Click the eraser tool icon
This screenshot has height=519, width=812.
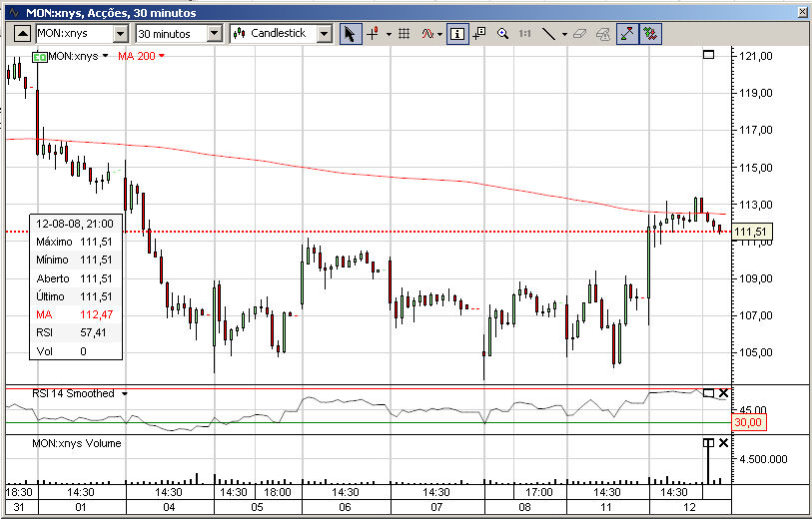(579, 34)
